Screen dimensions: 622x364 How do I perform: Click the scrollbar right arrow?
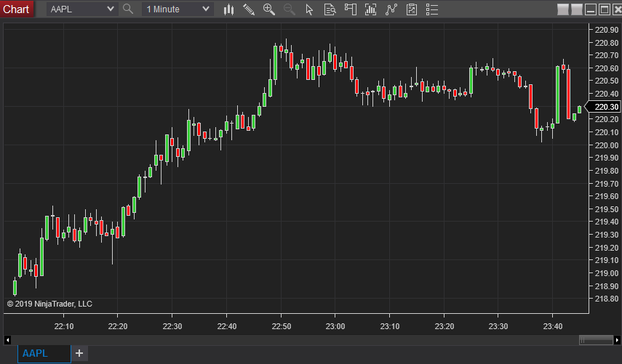(617, 340)
